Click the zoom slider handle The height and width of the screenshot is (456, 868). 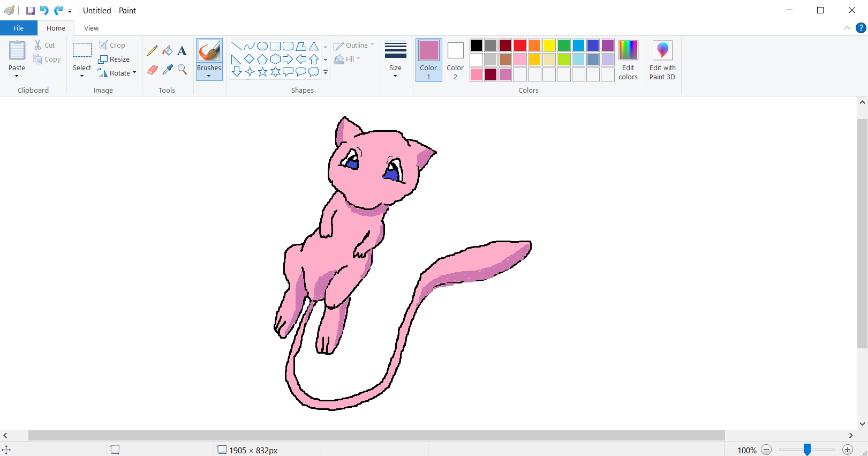click(x=807, y=450)
